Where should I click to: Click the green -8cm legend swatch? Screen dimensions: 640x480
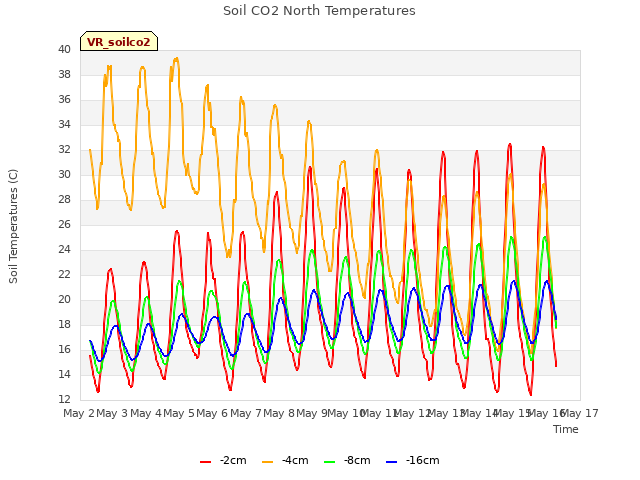pyautogui.click(x=329, y=461)
